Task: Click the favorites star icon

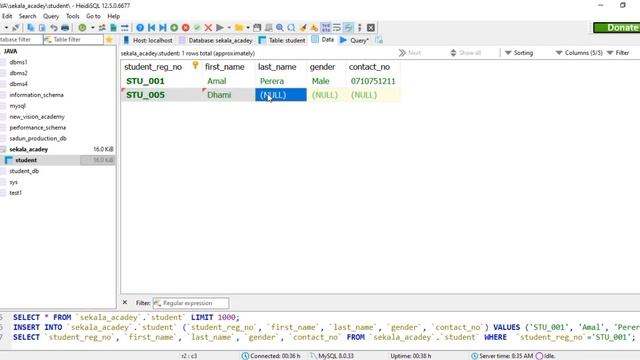Action: pos(109,40)
